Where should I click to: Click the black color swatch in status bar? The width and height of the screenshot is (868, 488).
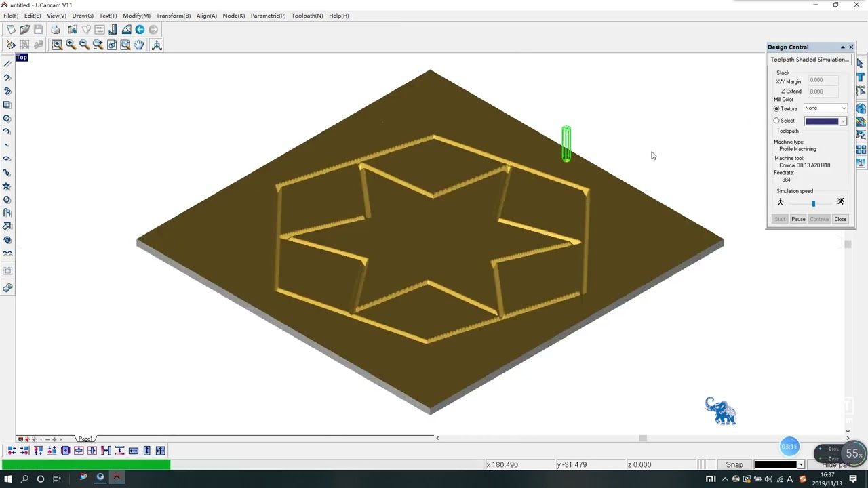[x=776, y=464]
